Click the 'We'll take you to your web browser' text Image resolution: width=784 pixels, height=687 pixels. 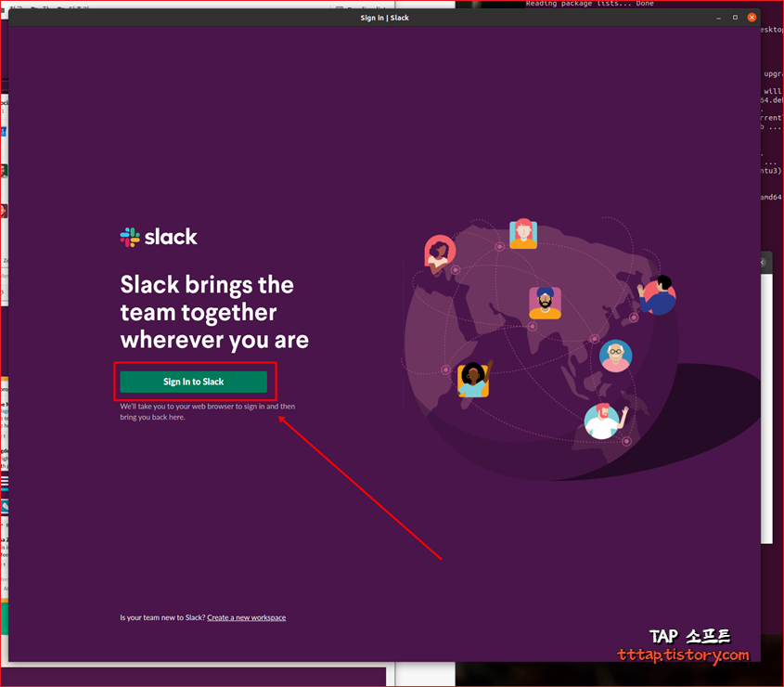(207, 412)
